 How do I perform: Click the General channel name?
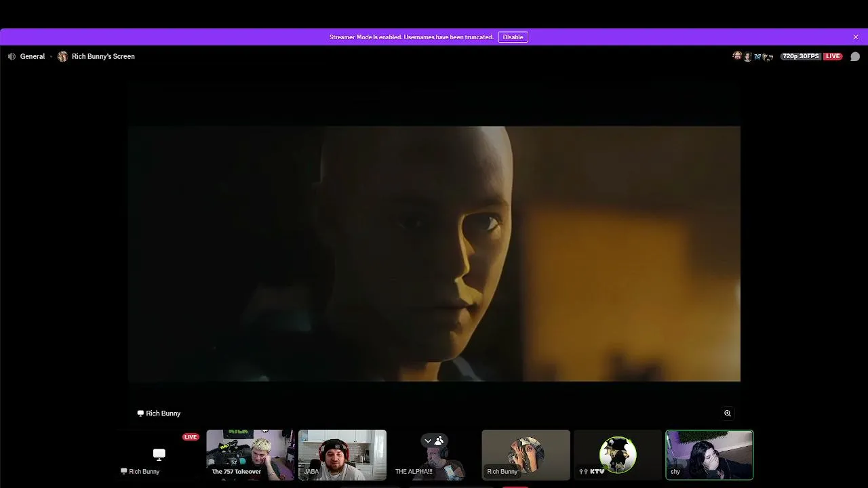click(33, 56)
